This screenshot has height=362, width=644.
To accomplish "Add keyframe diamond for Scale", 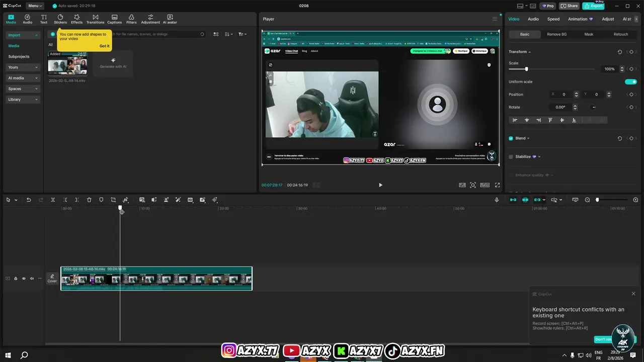I will point(631,69).
